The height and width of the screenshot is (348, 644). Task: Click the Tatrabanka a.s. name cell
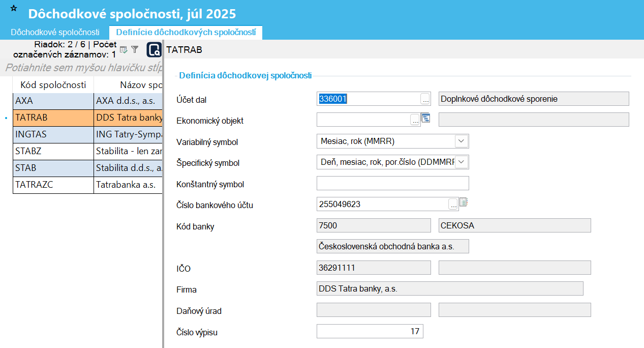[x=128, y=185]
